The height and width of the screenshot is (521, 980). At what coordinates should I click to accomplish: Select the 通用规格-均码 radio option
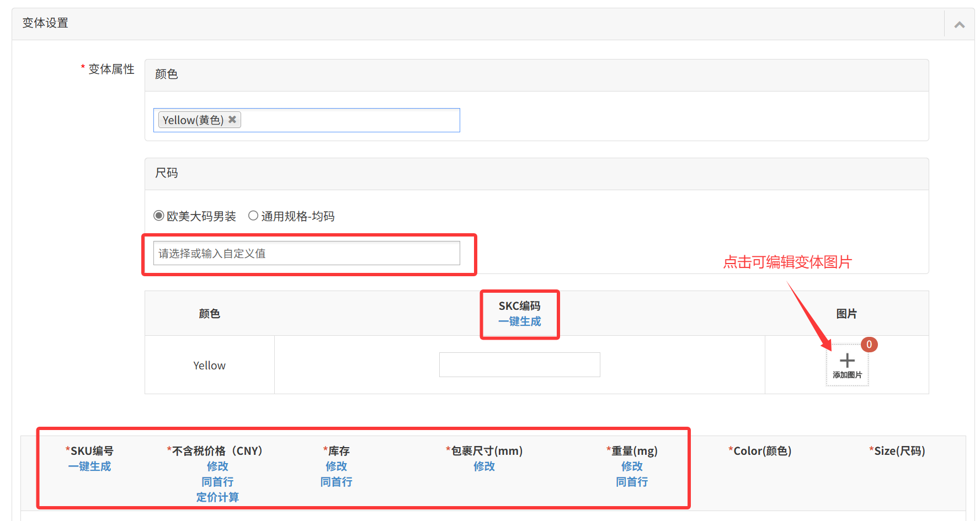click(x=253, y=216)
